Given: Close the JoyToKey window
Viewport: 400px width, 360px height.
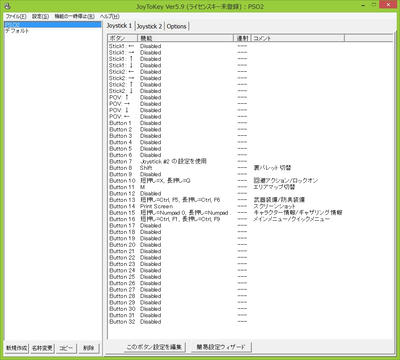Looking at the screenshot, I should tap(388, 5).
